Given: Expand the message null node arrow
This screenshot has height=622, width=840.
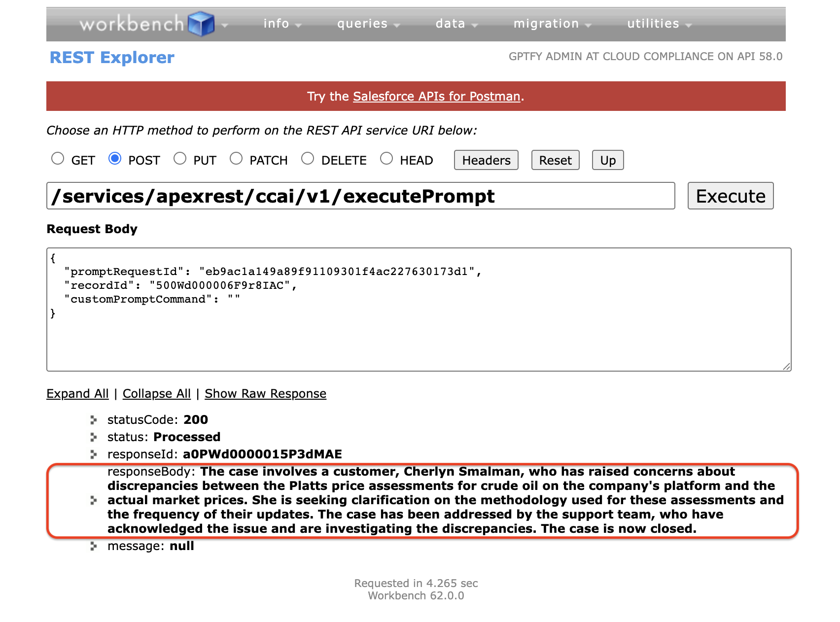Looking at the screenshot, I should tap(93, 546).
